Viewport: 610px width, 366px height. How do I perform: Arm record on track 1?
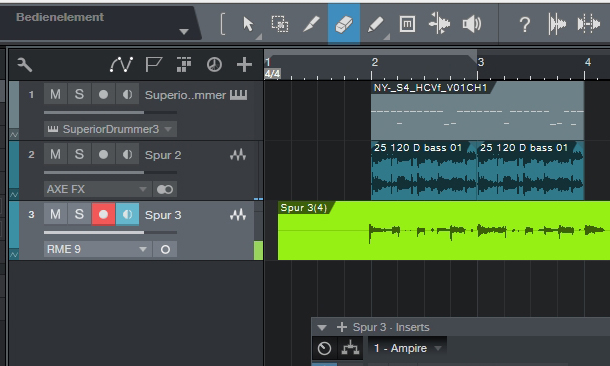point(103,94)
